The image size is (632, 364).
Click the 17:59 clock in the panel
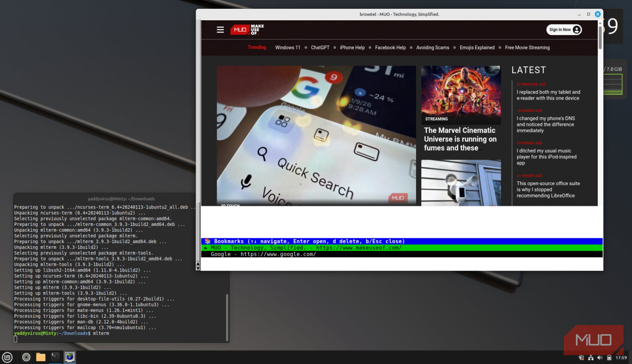coord(621,358)
